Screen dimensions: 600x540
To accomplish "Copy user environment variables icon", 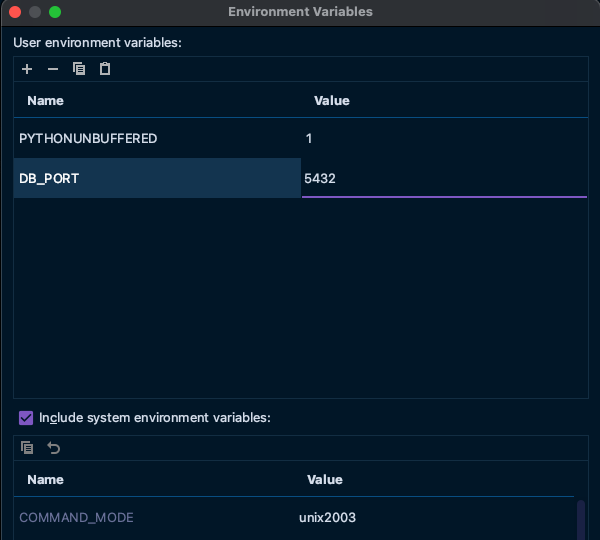I will pos(79,69).
